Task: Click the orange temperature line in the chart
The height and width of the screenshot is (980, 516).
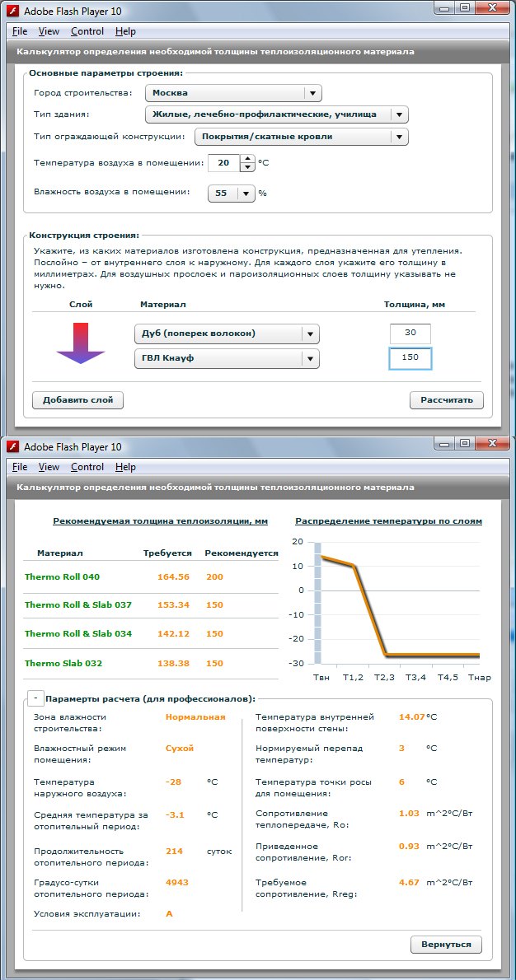Action: 369,610
